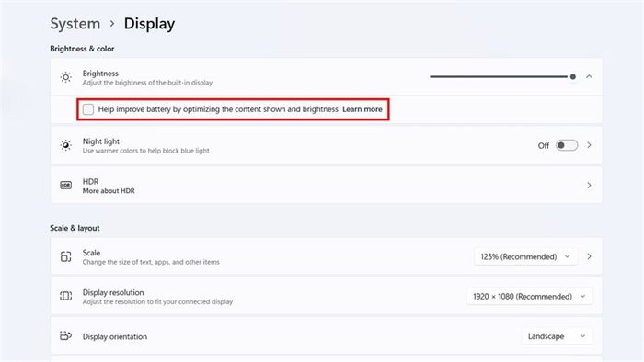Open the 1920 × 1080 resolution dropdown

530,297
